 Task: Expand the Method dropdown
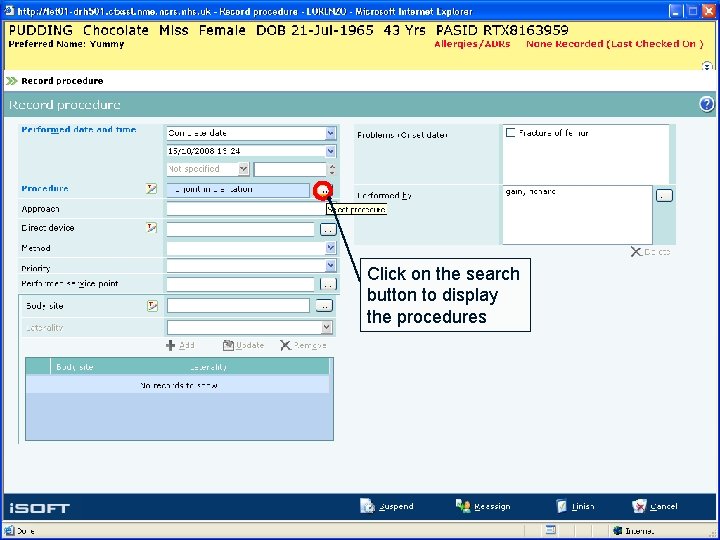[x=331, y=248]
